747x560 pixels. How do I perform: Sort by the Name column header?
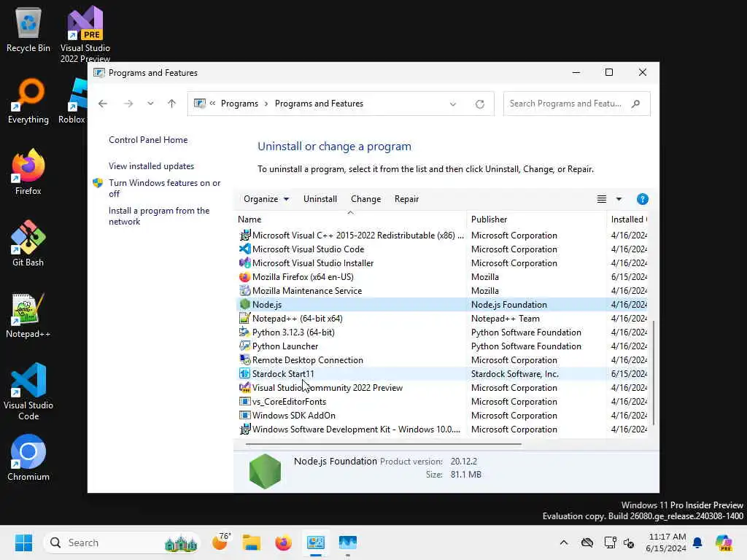tap(351, 219)
